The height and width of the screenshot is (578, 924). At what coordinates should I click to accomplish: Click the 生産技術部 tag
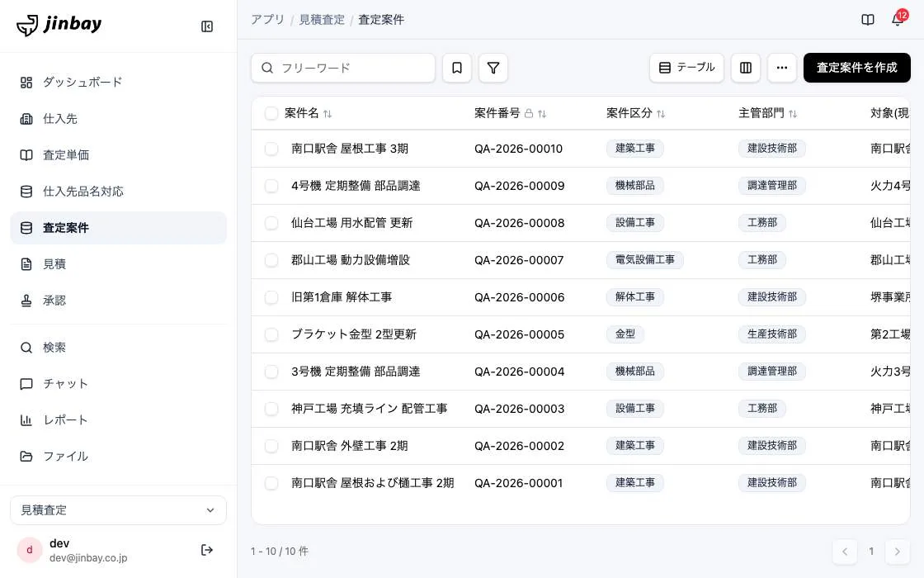pos(772,334)
